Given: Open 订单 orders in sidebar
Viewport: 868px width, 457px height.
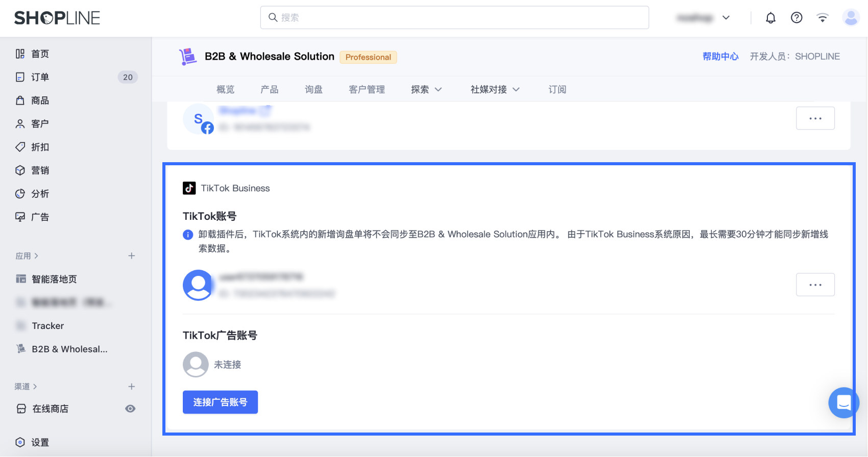Looking at the screenshot, I should [x=40, y=77].
